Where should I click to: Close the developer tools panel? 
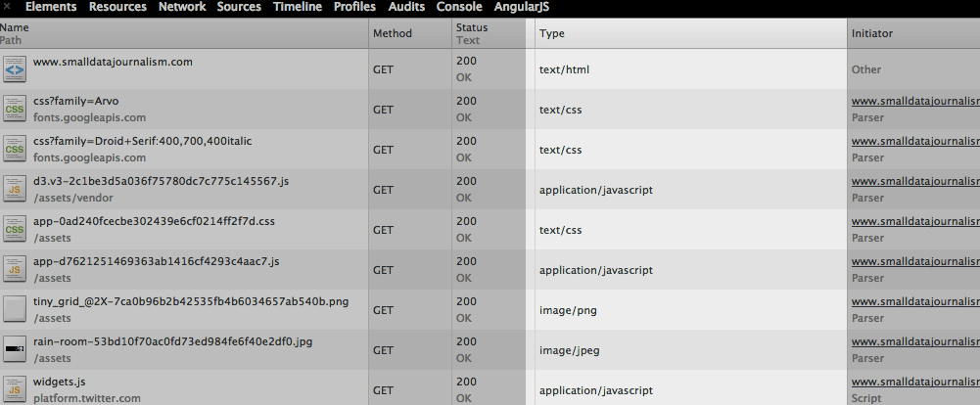coord(7,7)
